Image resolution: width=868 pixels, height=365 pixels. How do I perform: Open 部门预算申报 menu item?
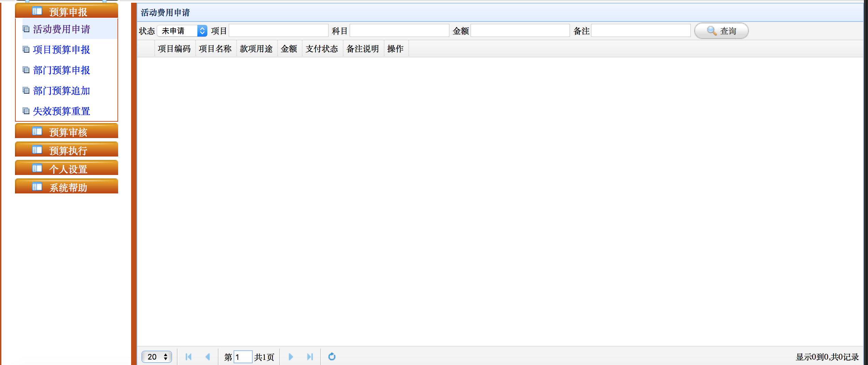point(61,70)
